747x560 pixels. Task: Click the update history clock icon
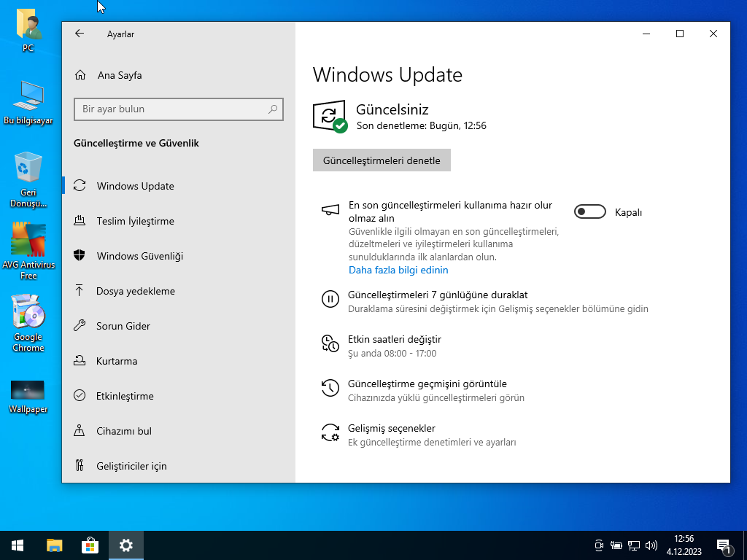[x=330, y=388]
